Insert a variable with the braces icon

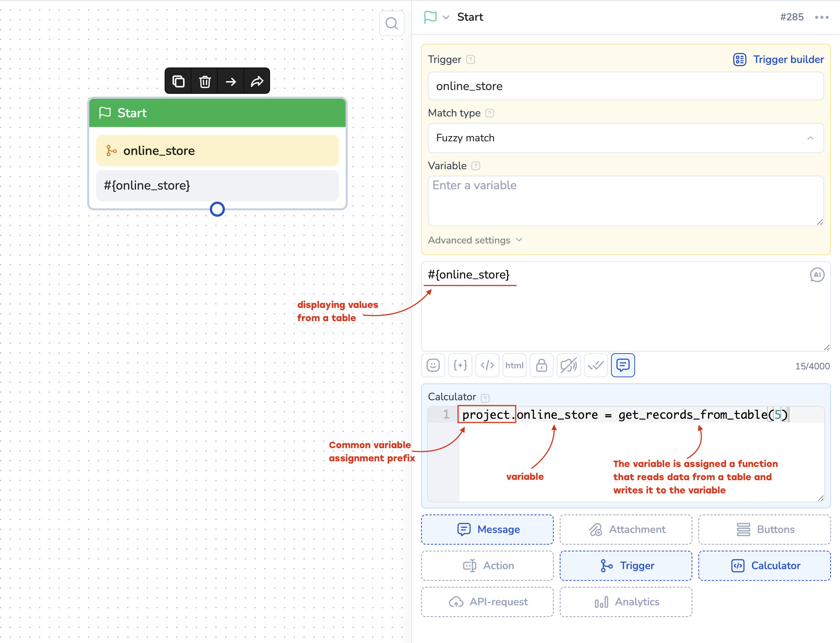[460, 365]
